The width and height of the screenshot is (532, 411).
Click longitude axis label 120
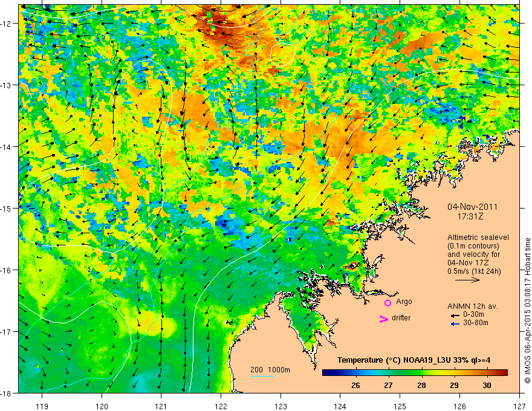coord(102,406)
